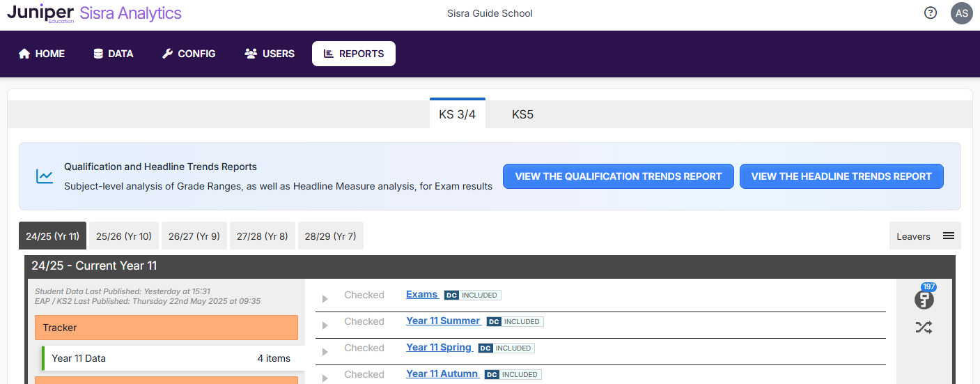Click the Juniper Sisra Analytics logo
The height and width of the screenshot is (384, 980).
coord(94,14)
